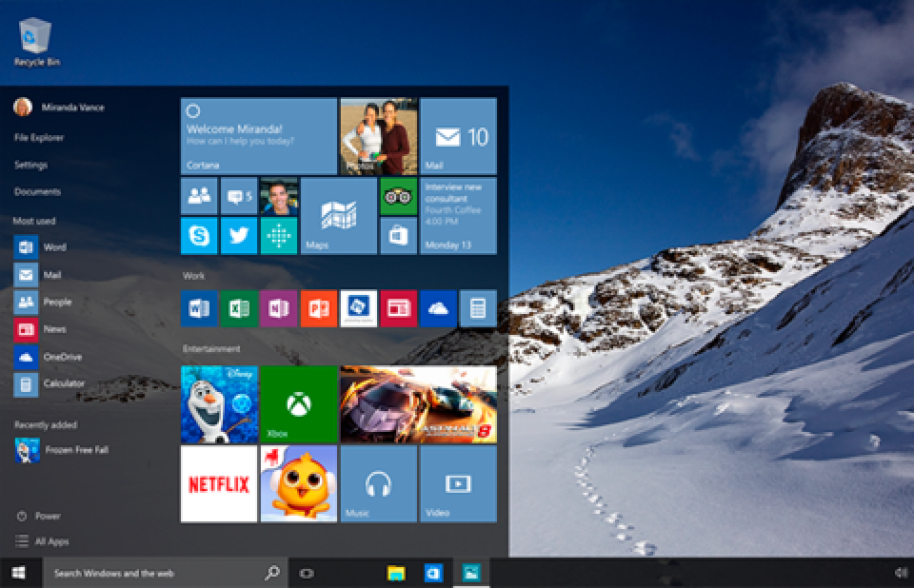914x588 pixels.
Task: Open the News tile in Work group
Action: (x=399, y=308)
